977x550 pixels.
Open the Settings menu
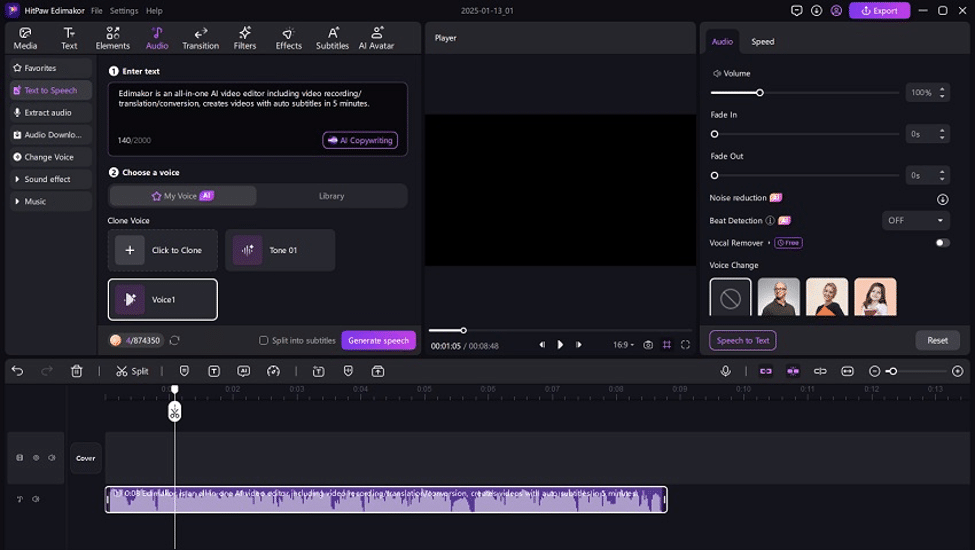[x=124, y=11]
